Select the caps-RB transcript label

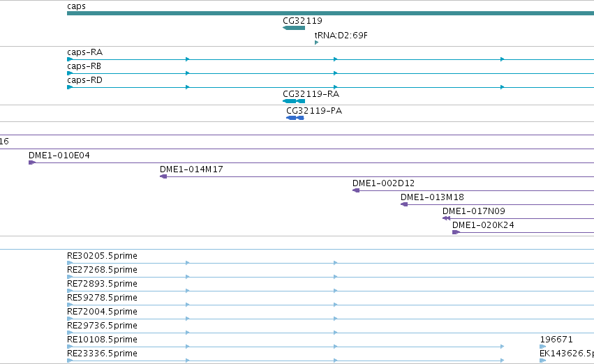click(84, 66)
